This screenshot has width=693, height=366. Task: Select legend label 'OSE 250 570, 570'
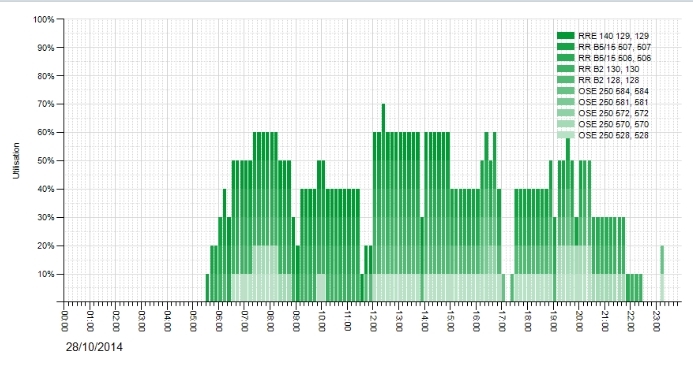pos(613,125)
